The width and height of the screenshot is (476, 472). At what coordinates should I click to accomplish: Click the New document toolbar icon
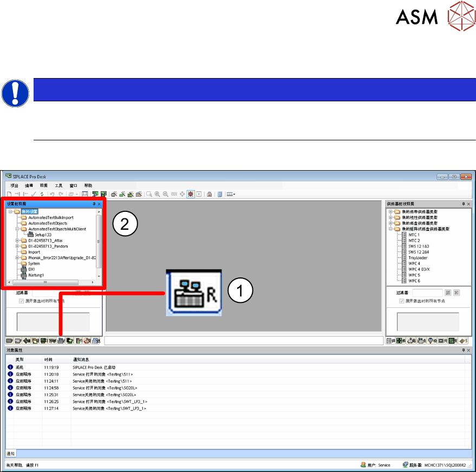click(x=9, y=194)
